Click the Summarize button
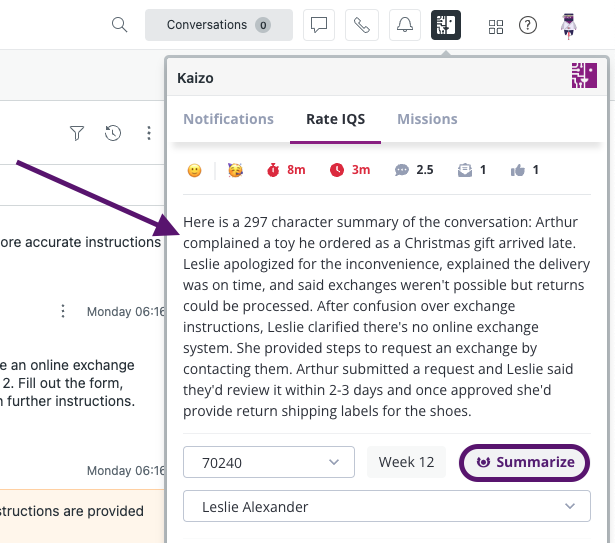Image resolution: width=615 pixels, height=543 pixels. tap(524, 462)
